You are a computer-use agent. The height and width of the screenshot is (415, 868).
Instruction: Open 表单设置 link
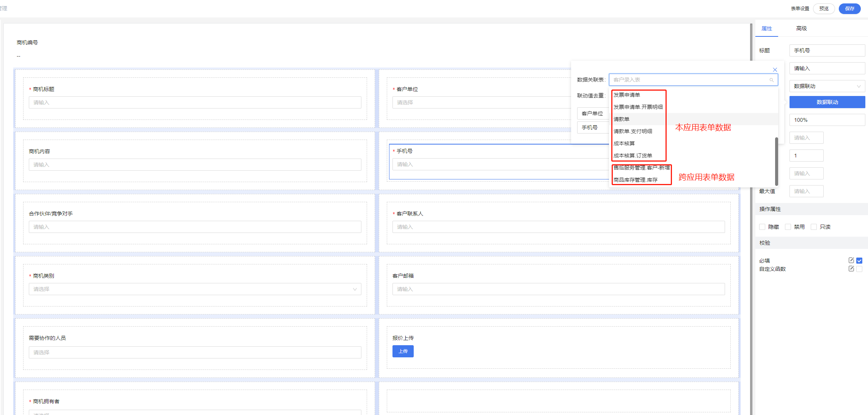click(800, 8)
